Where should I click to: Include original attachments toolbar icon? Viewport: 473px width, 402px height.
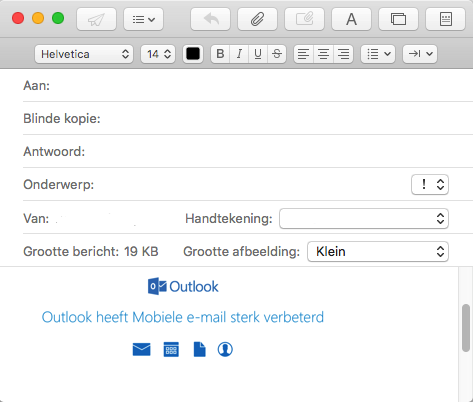point(304,19)
